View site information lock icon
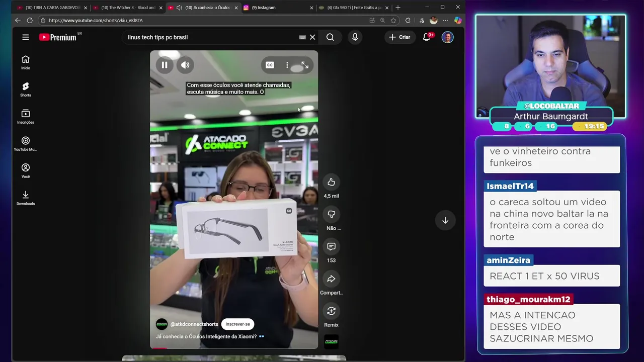 pos(43,20)
